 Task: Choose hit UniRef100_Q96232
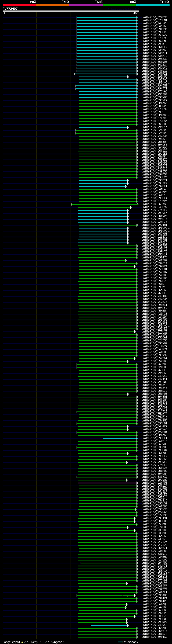(154, 59)
